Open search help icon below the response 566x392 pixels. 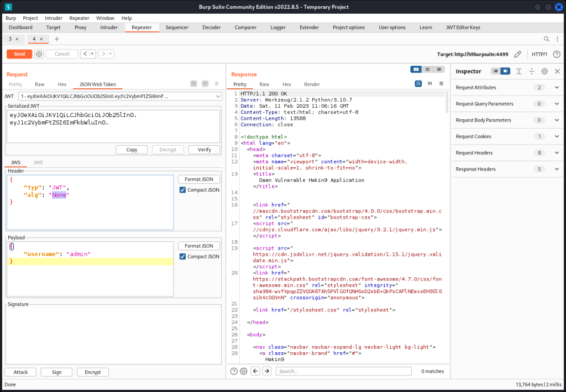(x=234, y=372)
